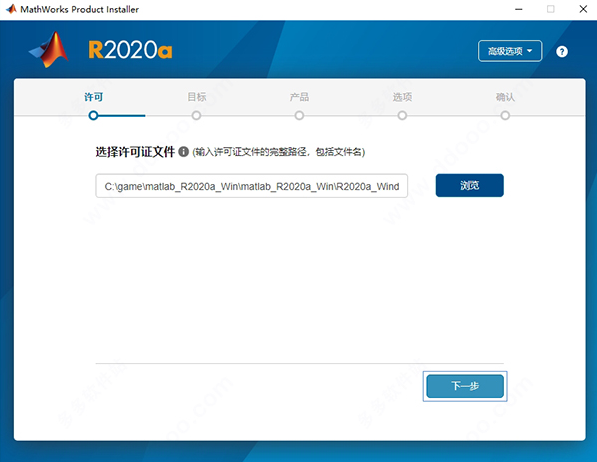Open the help question mark icon
This screenshot has height=462, width=597.
click(x=562, y=51)
